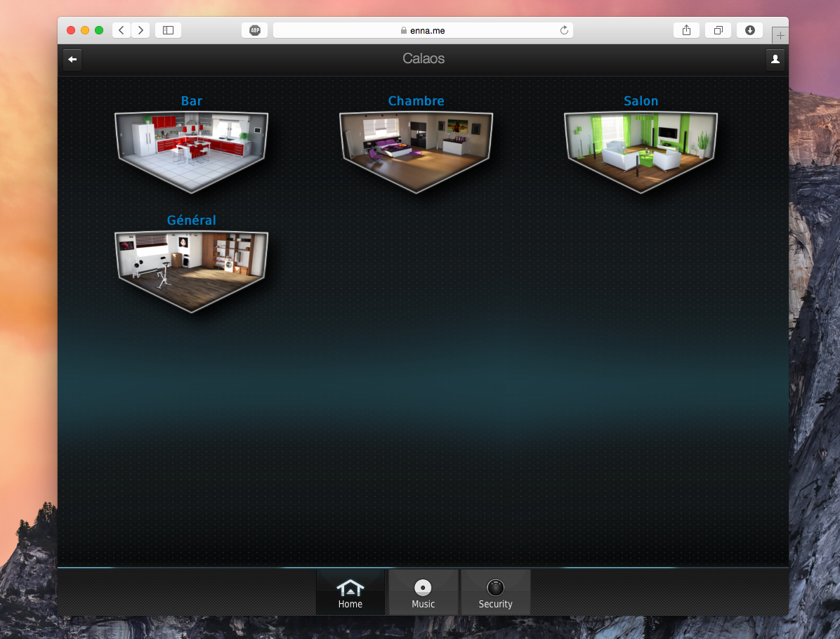840x639 pixels.
Task: Go to the Security tab
Action: tap(495, 593)
